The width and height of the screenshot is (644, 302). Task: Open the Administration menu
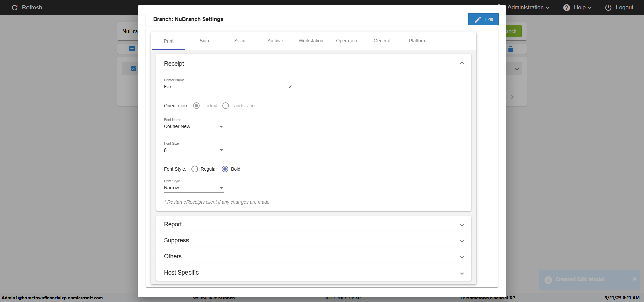[x=528, y=8]
